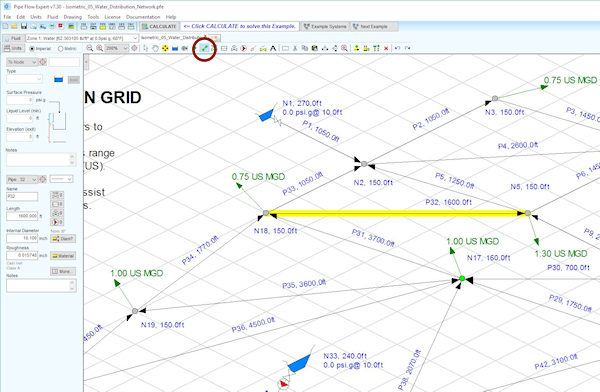Expand the Pipe 32 selector dropdown
This screenshot has height=392, width=600.
[22, 179]
